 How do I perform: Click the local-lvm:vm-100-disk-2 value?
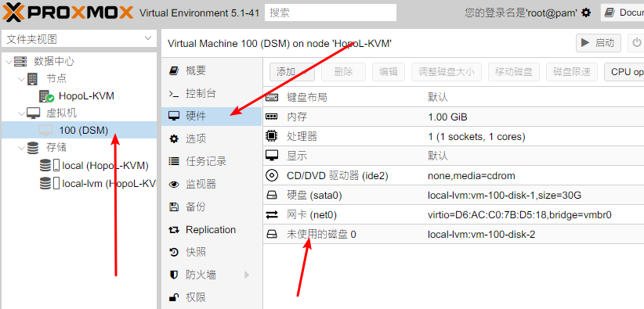(x=481, y=235)
